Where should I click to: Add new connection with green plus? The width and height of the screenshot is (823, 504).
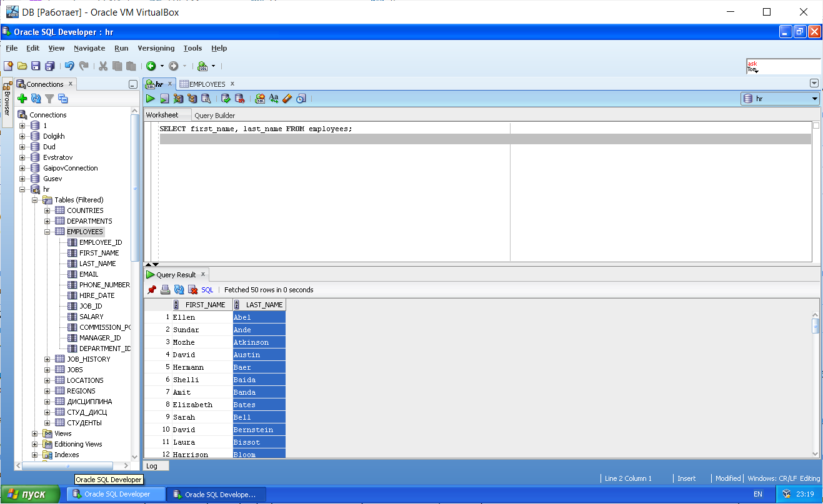click(x=22, y=99)
